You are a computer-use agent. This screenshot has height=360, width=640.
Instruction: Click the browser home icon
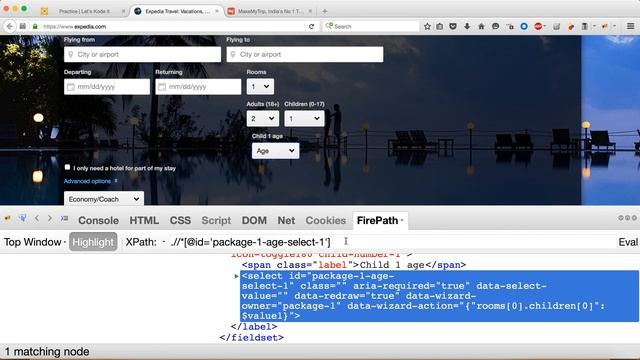tap(481, 26)
